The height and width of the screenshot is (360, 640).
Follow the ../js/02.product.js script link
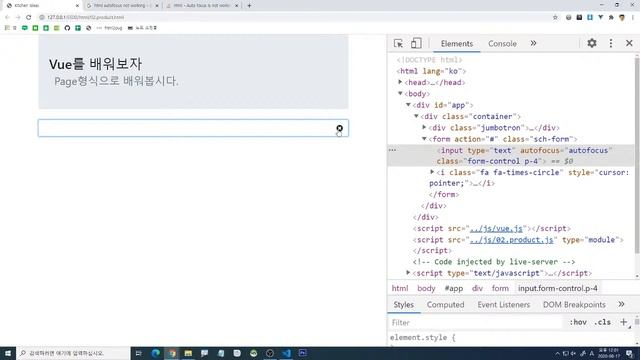click(x=511, y=240)
